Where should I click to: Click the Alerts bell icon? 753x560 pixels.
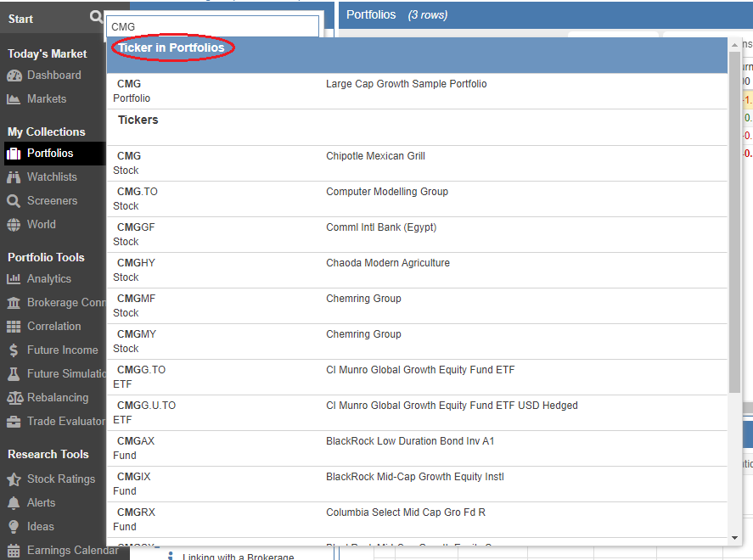point(14,503)
